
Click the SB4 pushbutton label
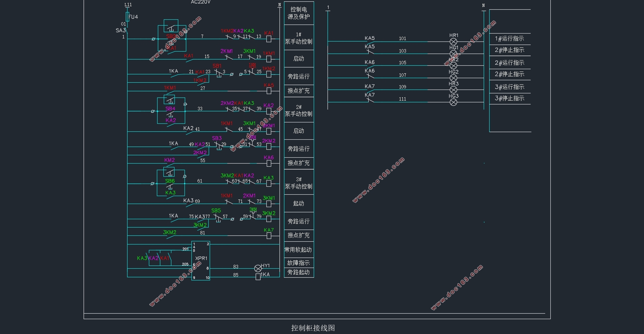tap(170, 109)
